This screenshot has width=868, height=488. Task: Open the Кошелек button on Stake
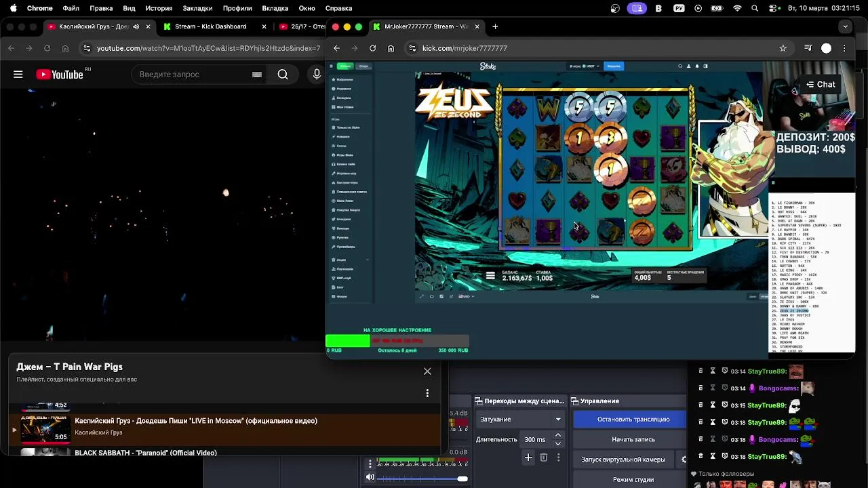tap(614, 66)
